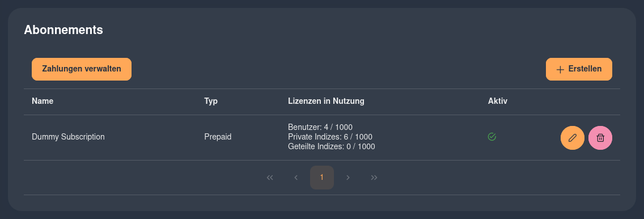
Task: Click the green active checkmark icon
Action: 492,137
